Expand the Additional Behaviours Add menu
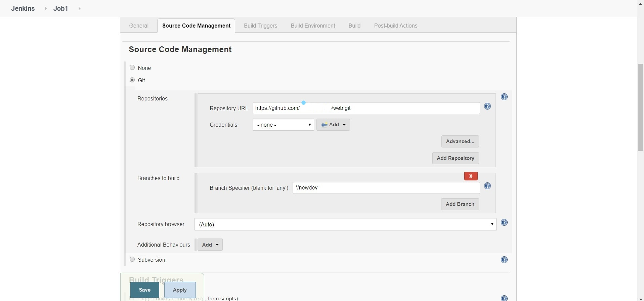644x301 pixels. click(x=210, y=245)
